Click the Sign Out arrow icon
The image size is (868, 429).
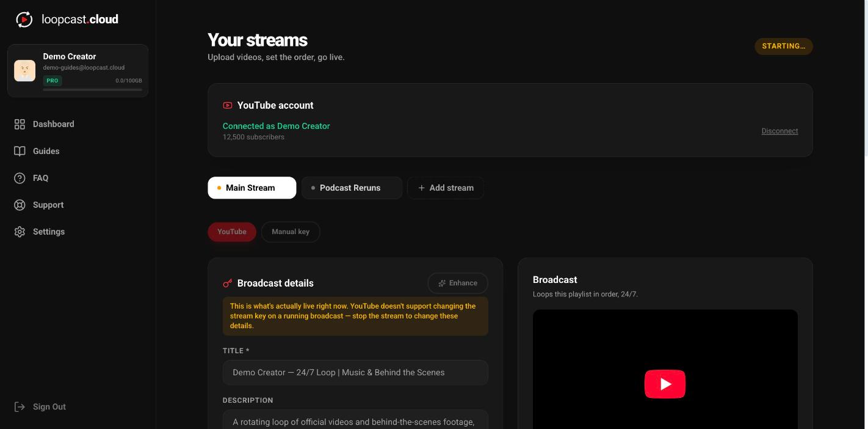(x=20, y=407)
